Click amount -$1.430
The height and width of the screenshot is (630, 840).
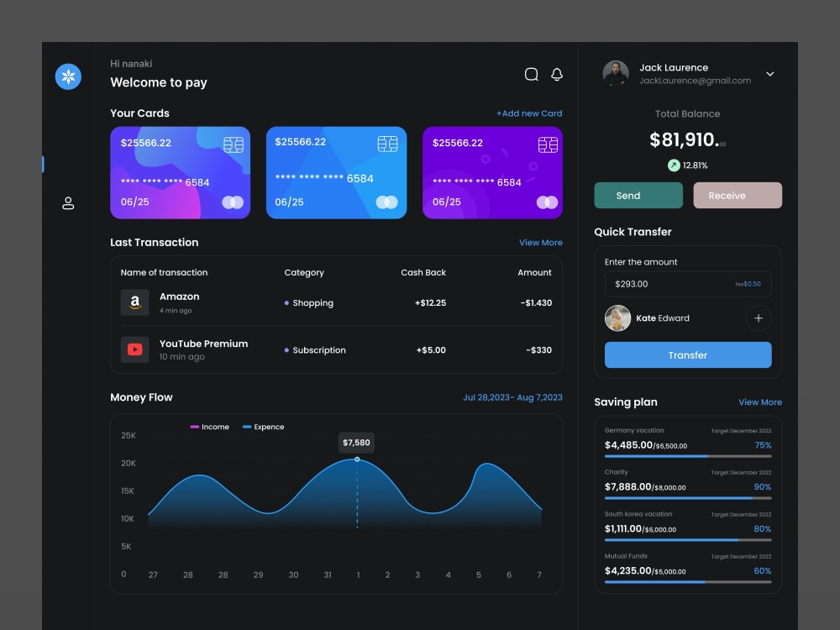coord(536,303)
